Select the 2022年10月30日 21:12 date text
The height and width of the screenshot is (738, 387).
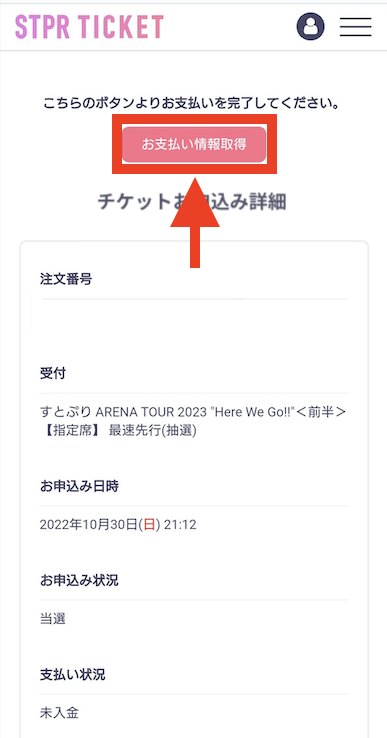tap(118, 525)
